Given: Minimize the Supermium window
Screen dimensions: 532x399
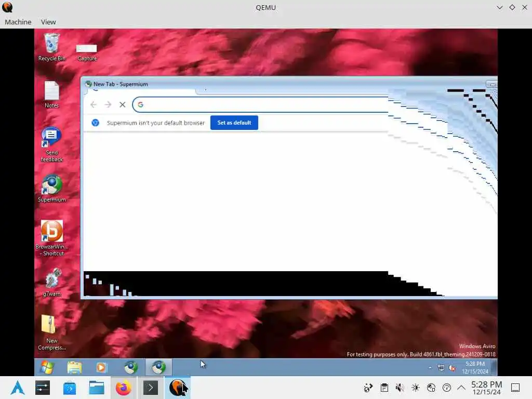Looking at the screenshot, I should click(x=491, y=85).
